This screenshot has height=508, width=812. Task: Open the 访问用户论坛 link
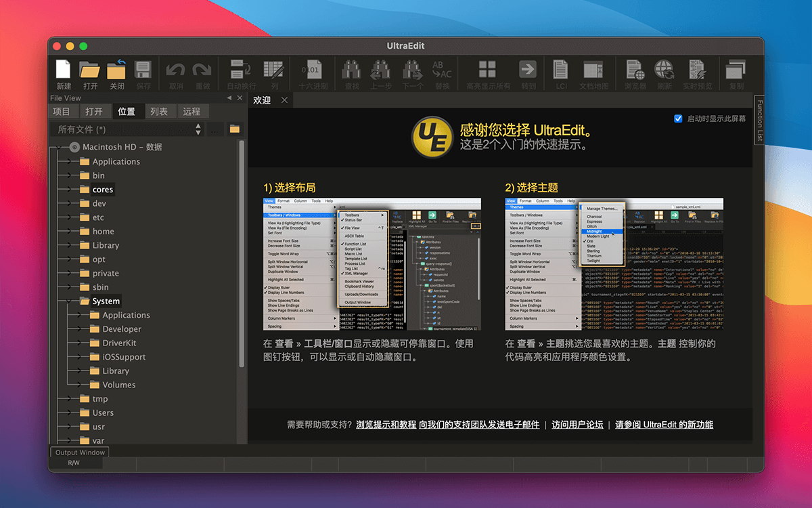click(x=577, y=425)
